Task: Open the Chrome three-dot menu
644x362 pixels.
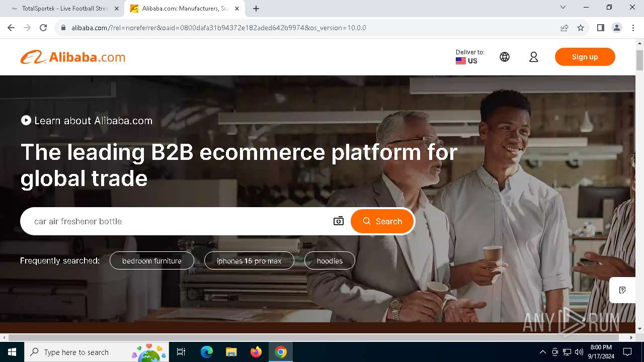Action: 633,28
